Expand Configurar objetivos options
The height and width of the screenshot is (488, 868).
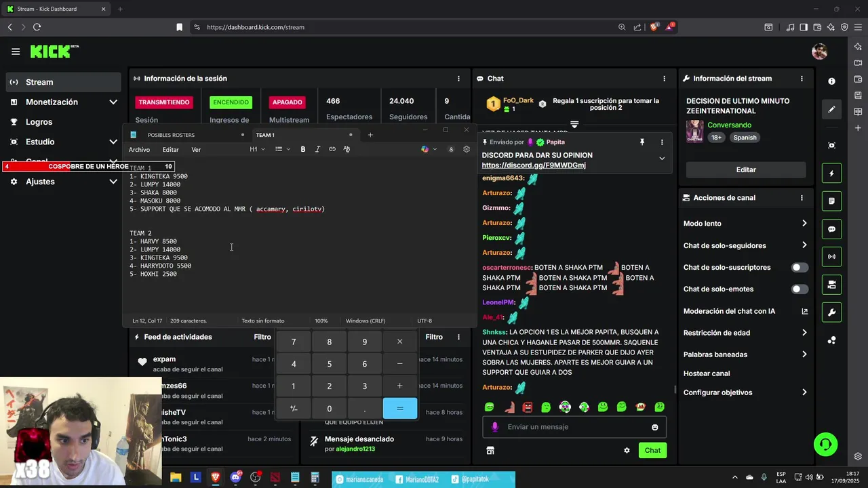pos(804,392)
